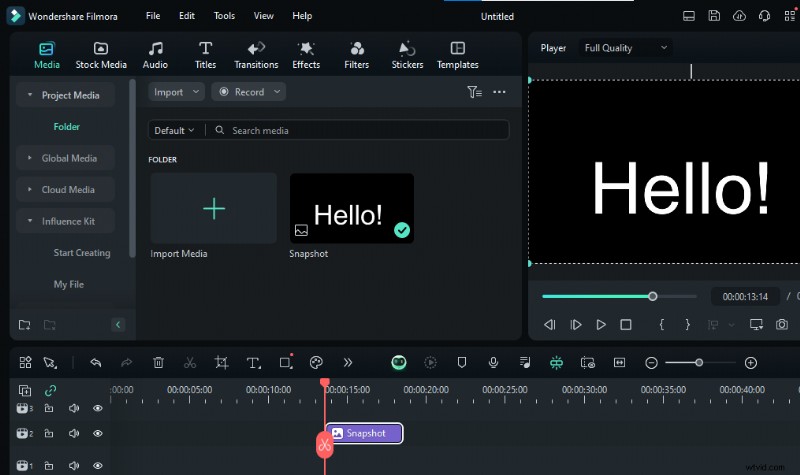Open the media panel more options

[499, 92]
